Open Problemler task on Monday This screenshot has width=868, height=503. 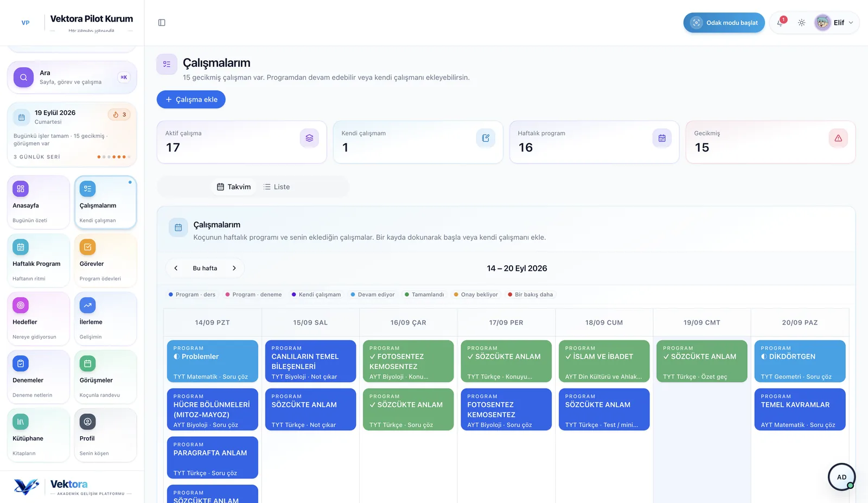213,361
